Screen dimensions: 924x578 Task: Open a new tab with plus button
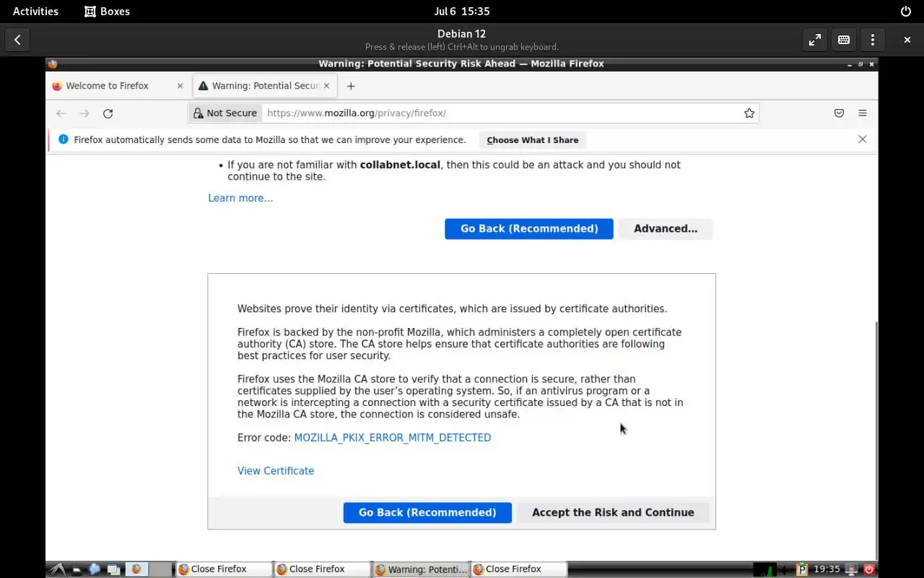tap(351, 86)
